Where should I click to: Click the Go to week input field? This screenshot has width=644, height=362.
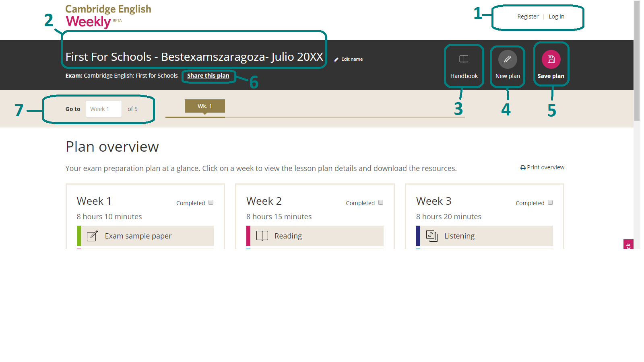[104, 109]
